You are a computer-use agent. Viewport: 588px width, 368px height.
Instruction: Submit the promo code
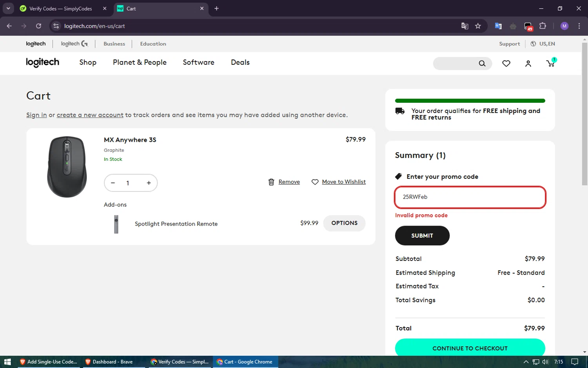[422, 235]
